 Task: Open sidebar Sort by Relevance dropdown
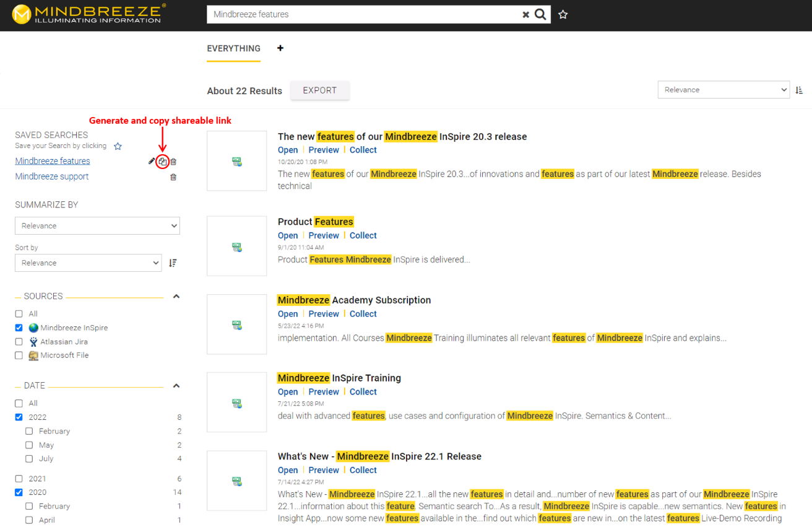click(x=89, y=263)
